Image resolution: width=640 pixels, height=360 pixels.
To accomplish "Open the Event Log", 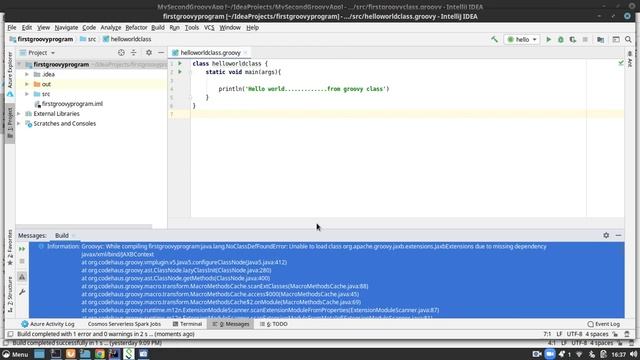I will click(x=604, y=324).
